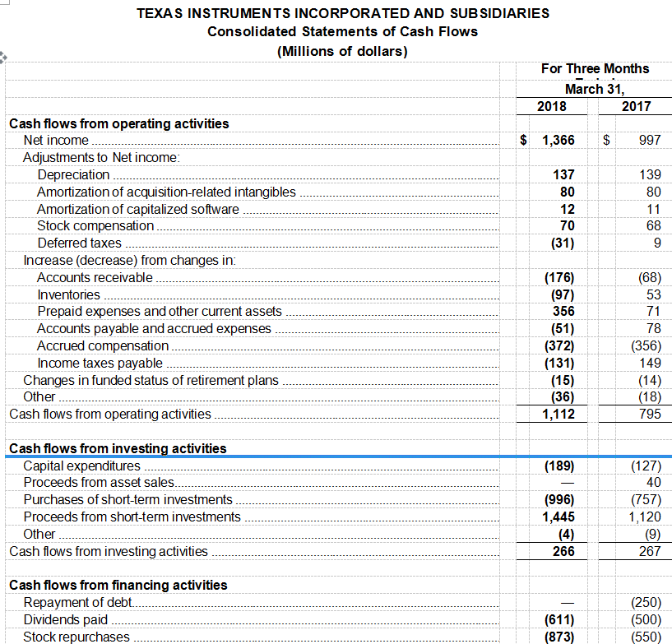
Task: Click the 'Deferred taxes' row label
Action: [79, 243]
